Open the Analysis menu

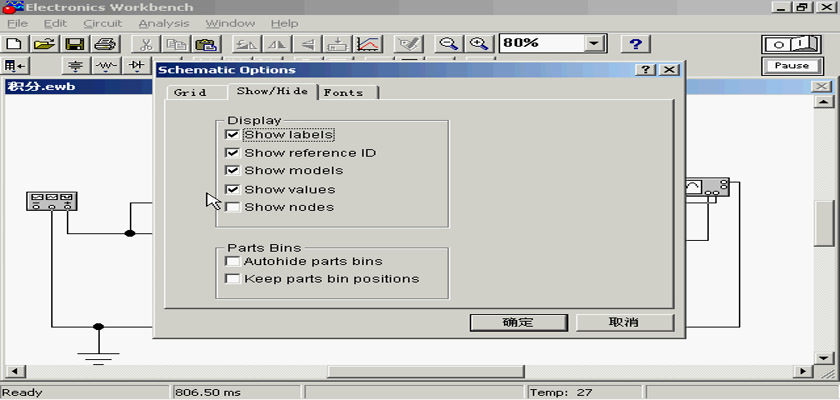(x=162, y=23)
